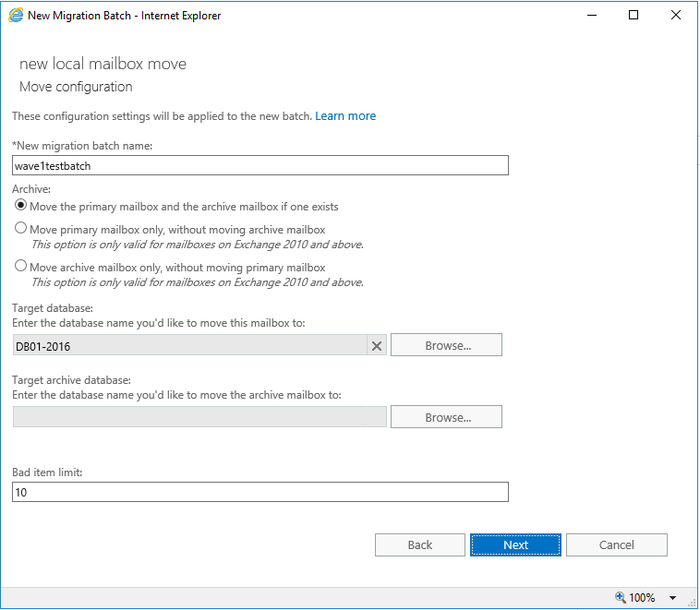Open the Learn more link
The image size is (700, 610).
click(x=345, y=116)
